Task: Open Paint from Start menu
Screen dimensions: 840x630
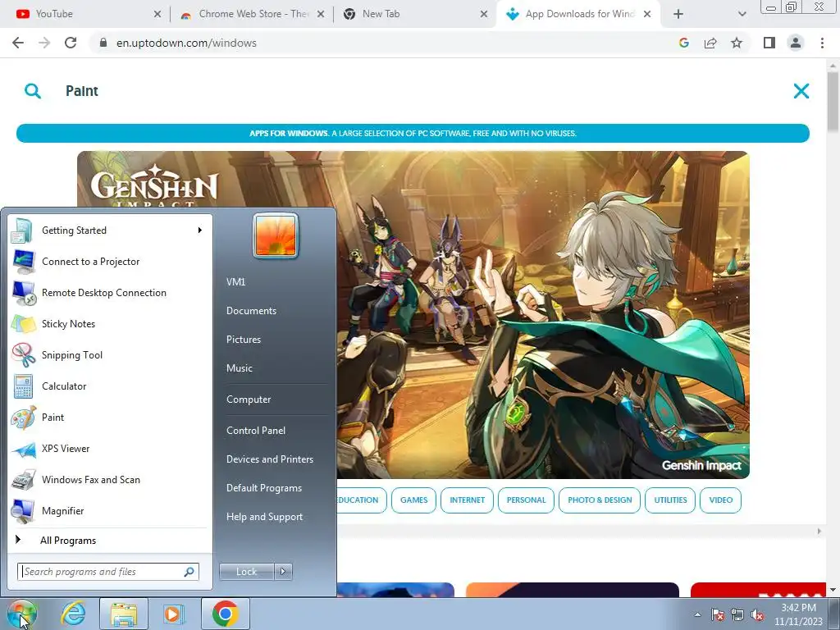Action: [109, 418]
